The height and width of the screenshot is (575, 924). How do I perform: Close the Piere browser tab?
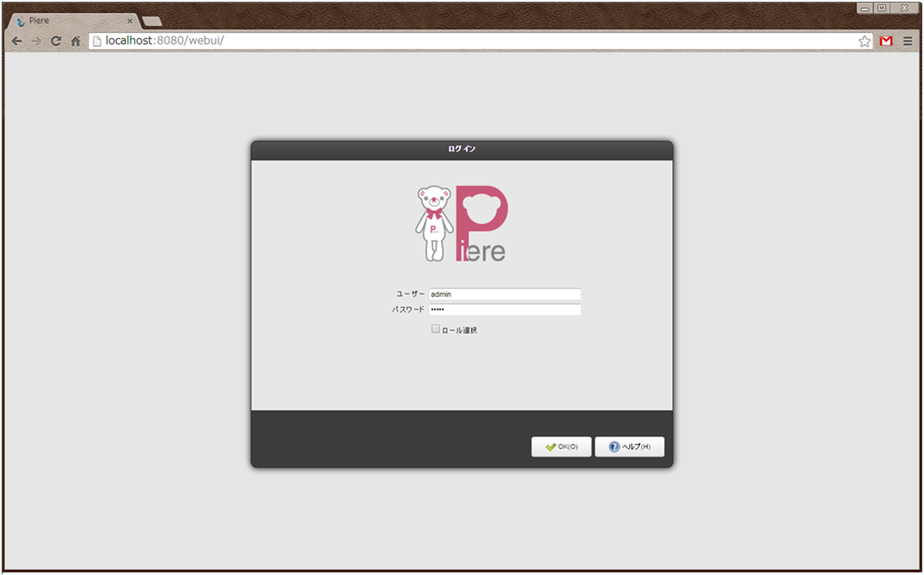[129, 20]
